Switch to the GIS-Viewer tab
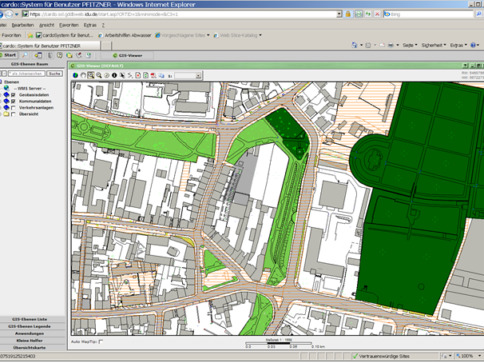 (x=128, y=56)
